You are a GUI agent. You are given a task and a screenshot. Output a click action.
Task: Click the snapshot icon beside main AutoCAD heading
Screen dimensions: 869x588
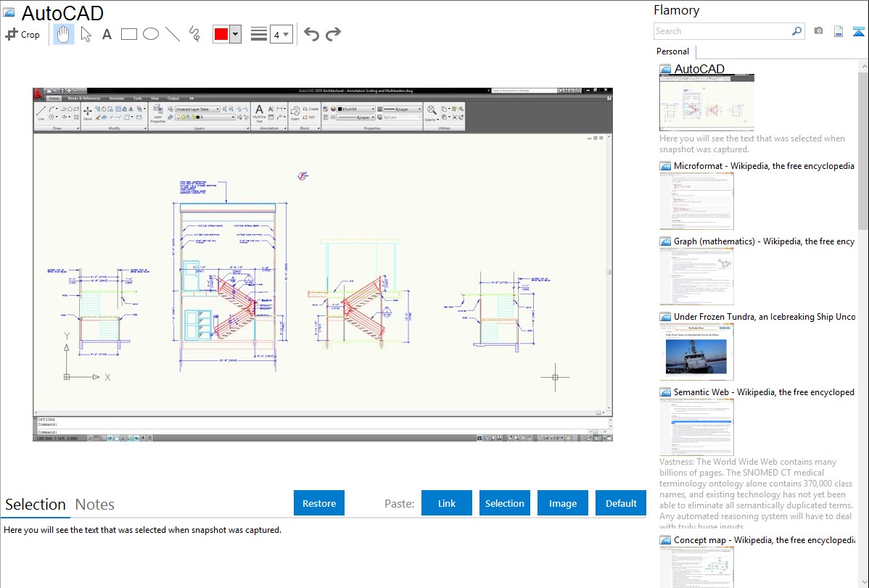9,12
